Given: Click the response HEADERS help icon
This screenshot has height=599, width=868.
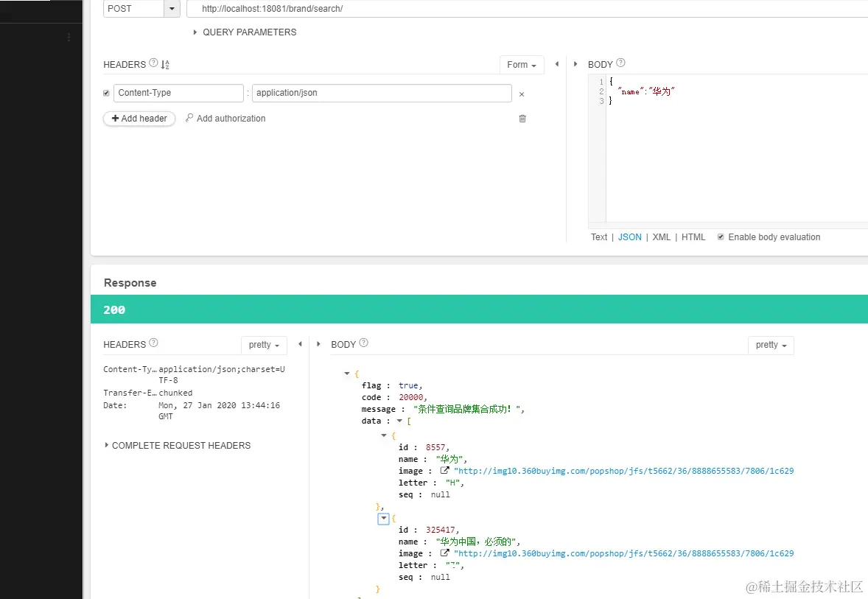Looking at the screenshot, I should point(153,343).
